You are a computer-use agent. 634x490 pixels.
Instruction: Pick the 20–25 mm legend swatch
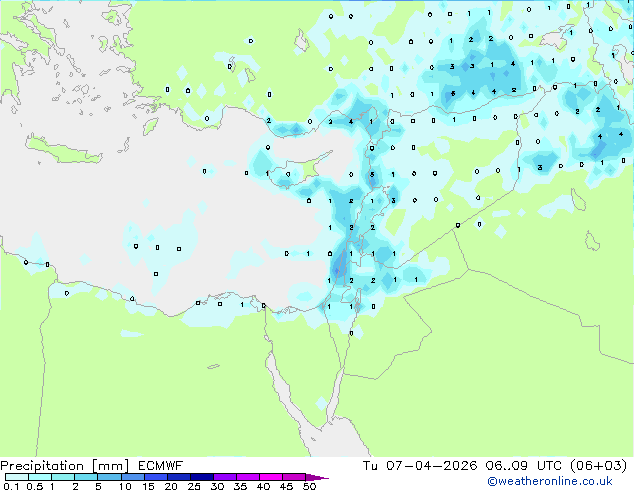[179, 477]
